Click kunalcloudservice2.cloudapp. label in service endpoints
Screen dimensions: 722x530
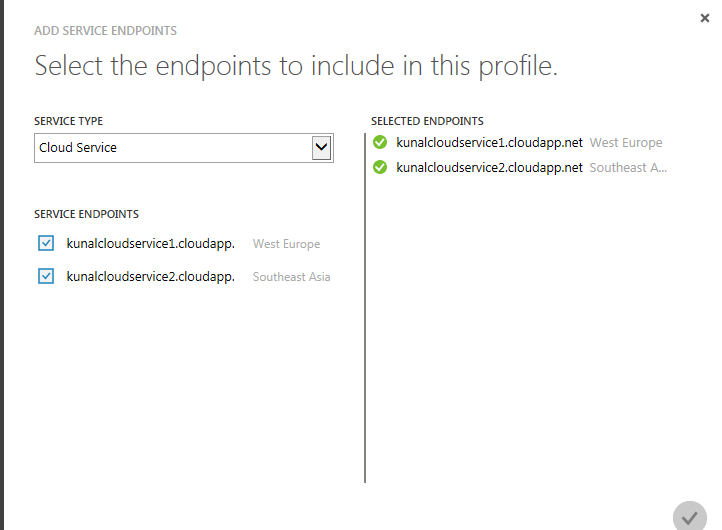pyautogui.click(x=151, y=277)
